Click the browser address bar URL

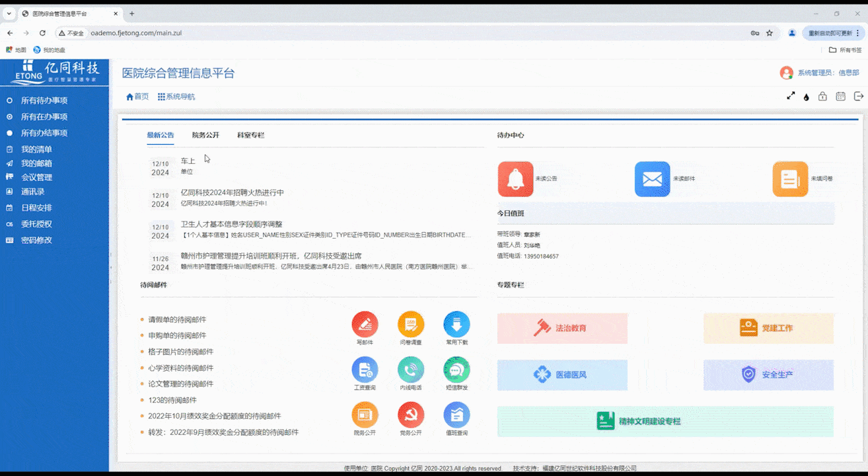pyautogui.click(x=136, y=33)
